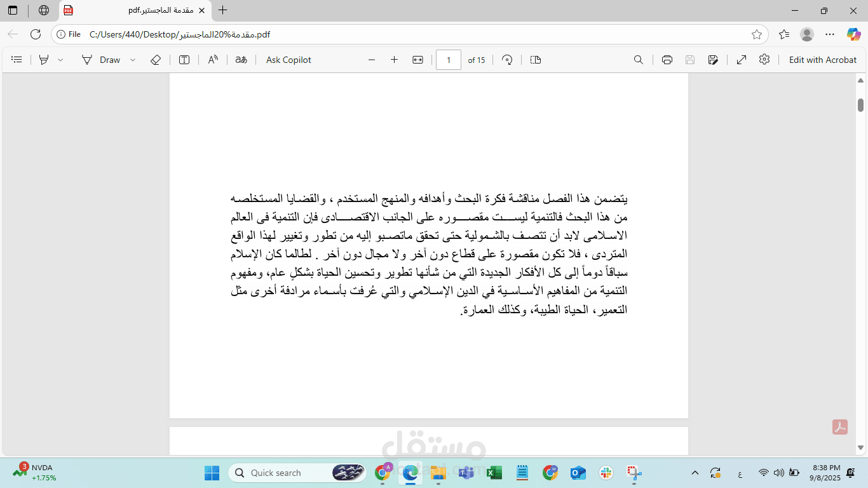The image size is (868, 488).
Task: Click the Workspaces globe icon
Action: click(44, 10)
